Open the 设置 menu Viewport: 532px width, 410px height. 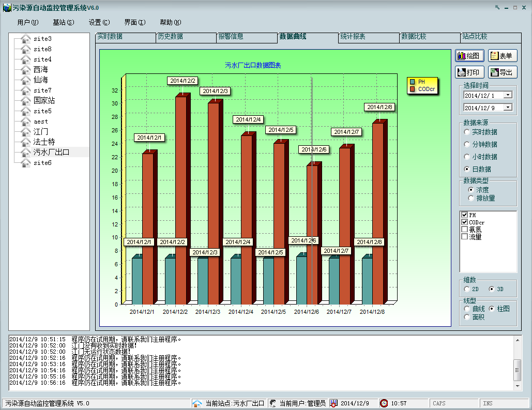(x=99, y=22)
